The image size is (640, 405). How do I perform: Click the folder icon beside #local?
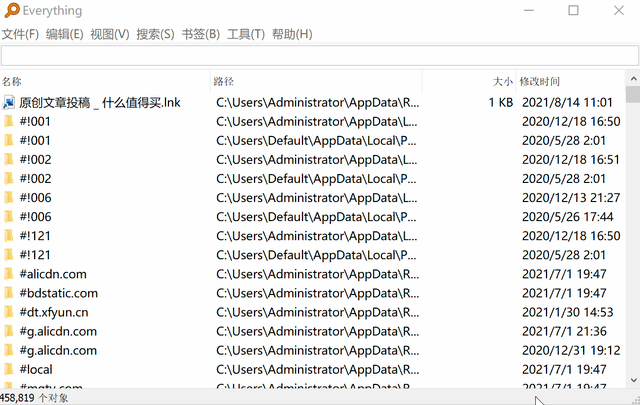[x=9, y=369]
